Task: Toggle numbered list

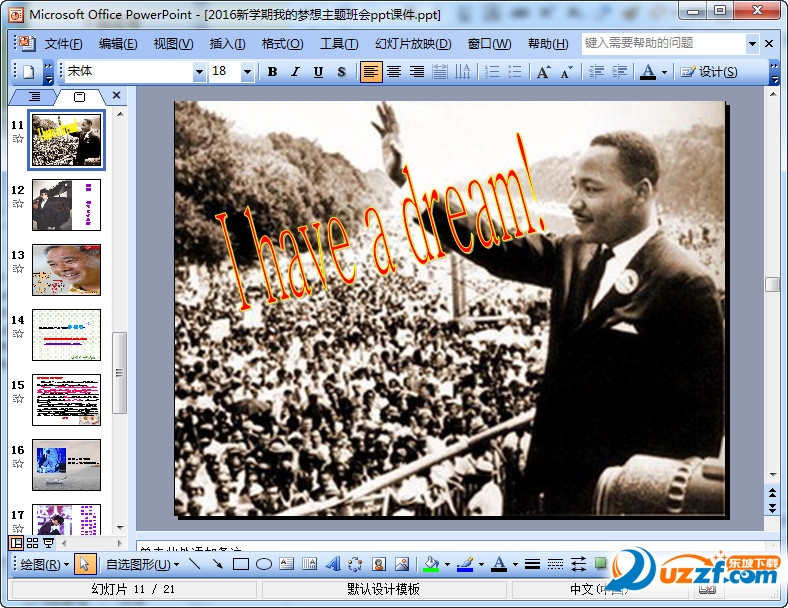Action: click(x=491, y=72)
